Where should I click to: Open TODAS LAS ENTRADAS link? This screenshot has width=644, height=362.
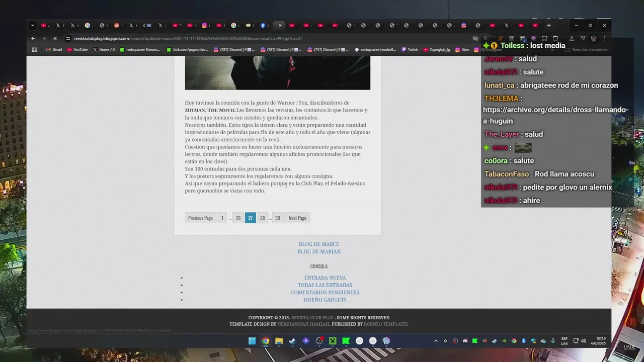tap(325, 285)
